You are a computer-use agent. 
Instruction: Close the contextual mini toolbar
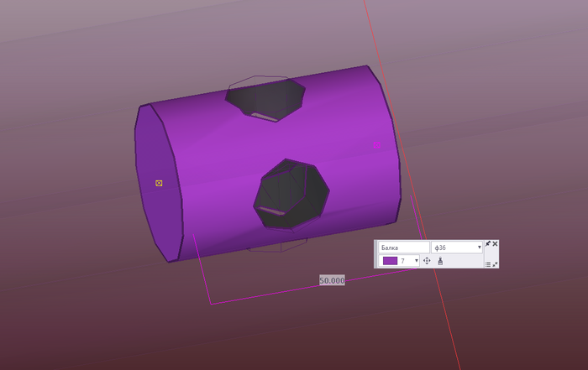click(495, 244)
